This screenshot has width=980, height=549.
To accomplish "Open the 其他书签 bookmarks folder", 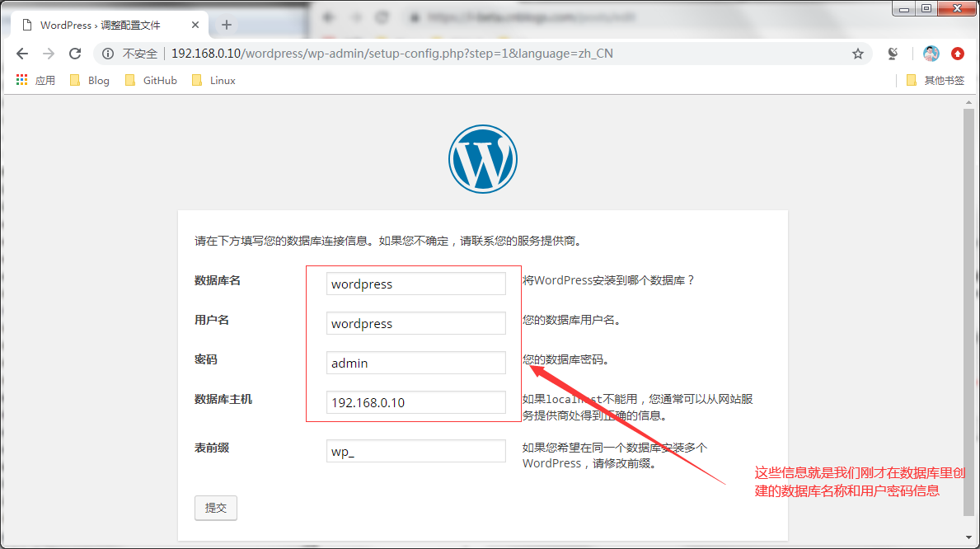I will click(x=935, y=80).
